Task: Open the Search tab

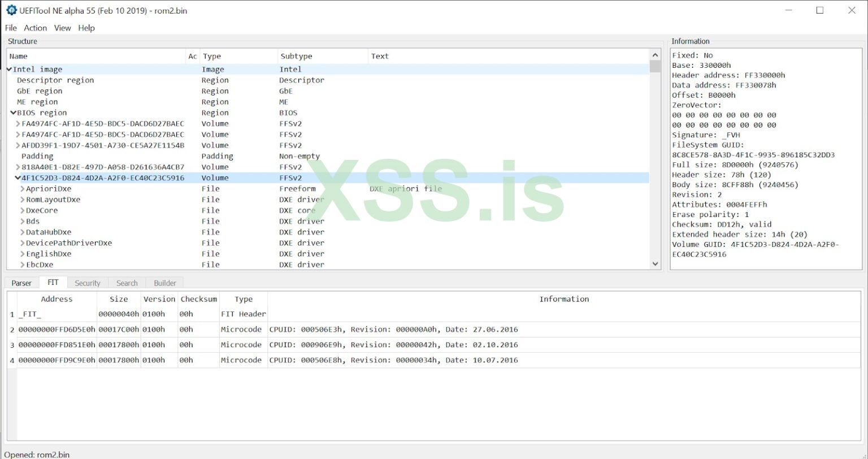Action: point(127,283)
